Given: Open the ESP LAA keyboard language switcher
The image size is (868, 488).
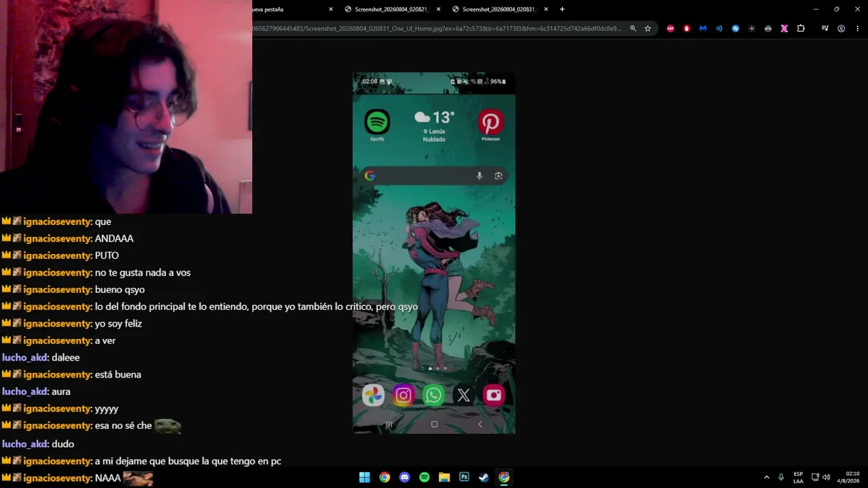Looking at the screenshot, I should pyautogui.click(x=798, y=477).
